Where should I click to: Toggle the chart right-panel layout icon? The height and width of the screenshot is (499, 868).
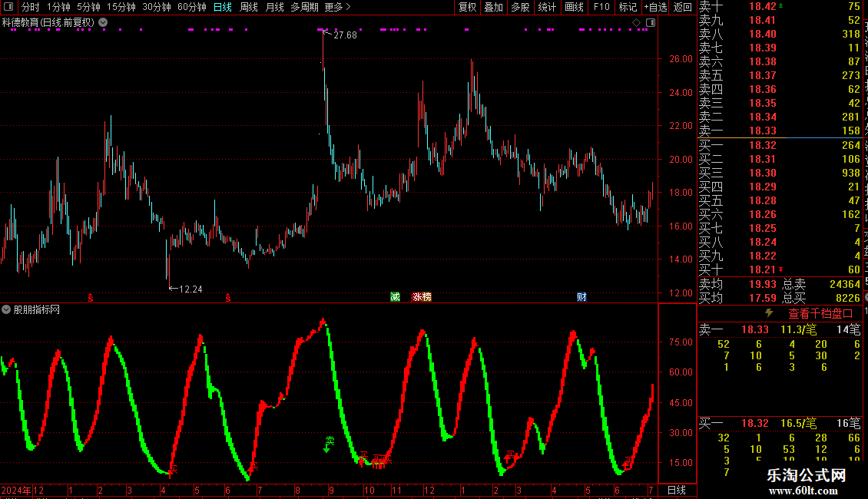651,23
